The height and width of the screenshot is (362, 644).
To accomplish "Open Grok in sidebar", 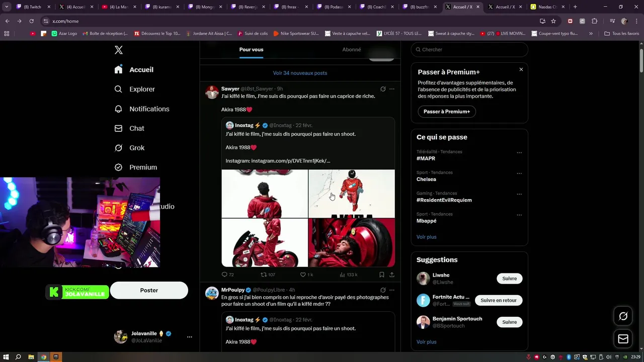I will 130,148.
